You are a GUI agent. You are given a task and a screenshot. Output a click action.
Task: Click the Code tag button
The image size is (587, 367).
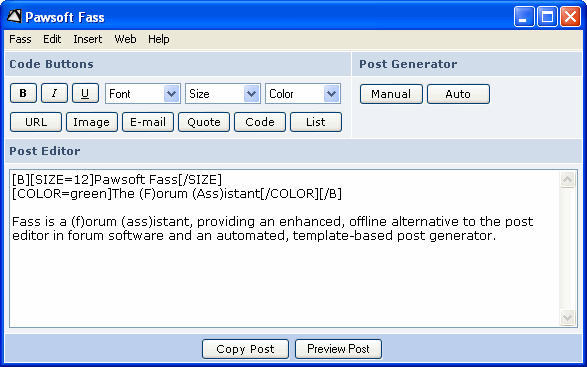(x=260, y=122)
